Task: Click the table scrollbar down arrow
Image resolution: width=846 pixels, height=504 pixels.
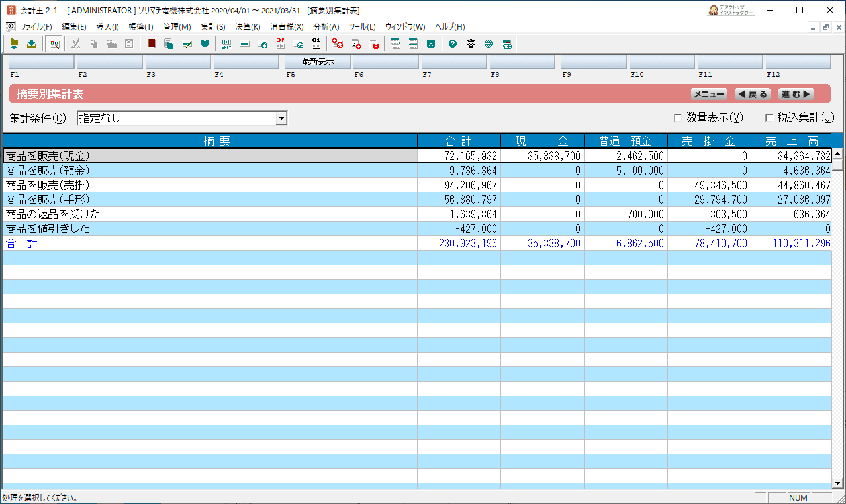Action: (837, 483)
